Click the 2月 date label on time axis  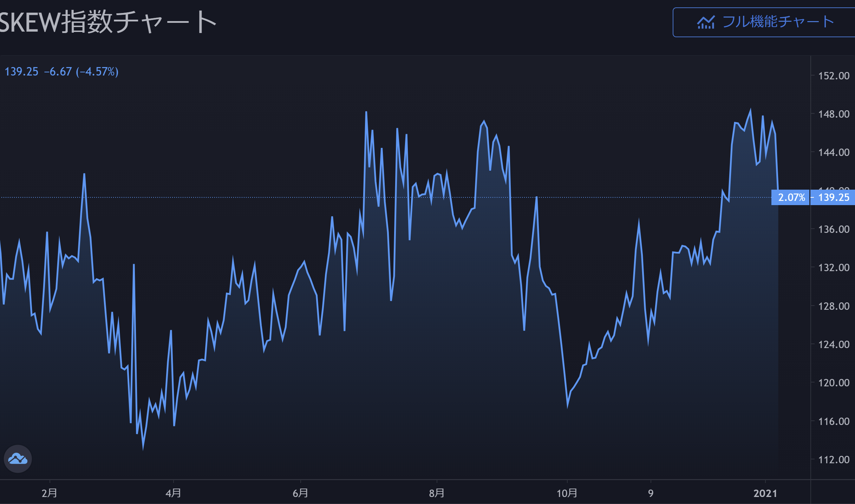(49, 493)
